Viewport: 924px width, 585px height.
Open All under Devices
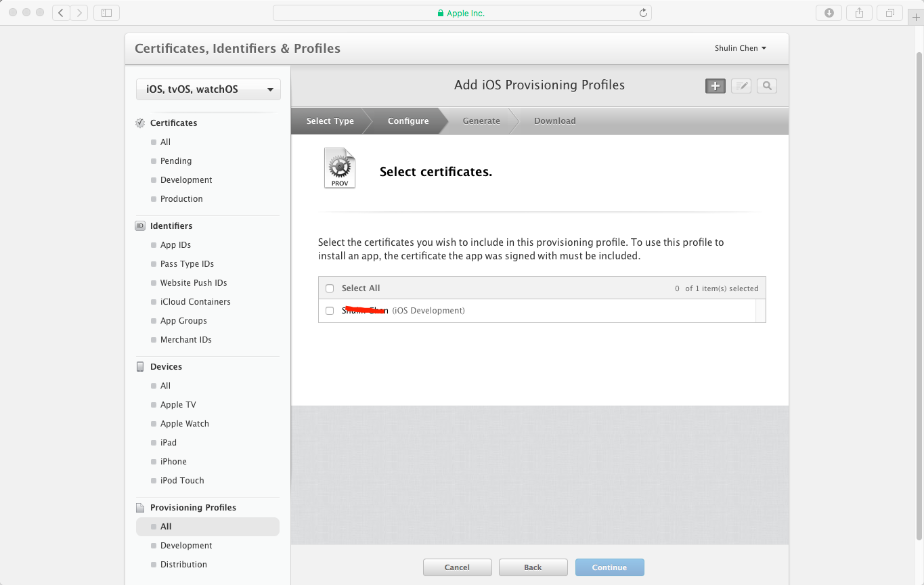pyautogui.click(x=165, y=386)
